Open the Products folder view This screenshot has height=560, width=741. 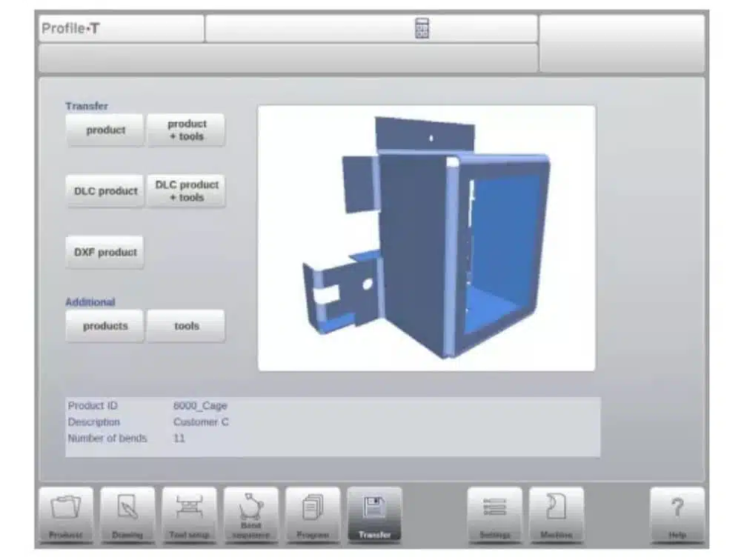coord(66,516)
